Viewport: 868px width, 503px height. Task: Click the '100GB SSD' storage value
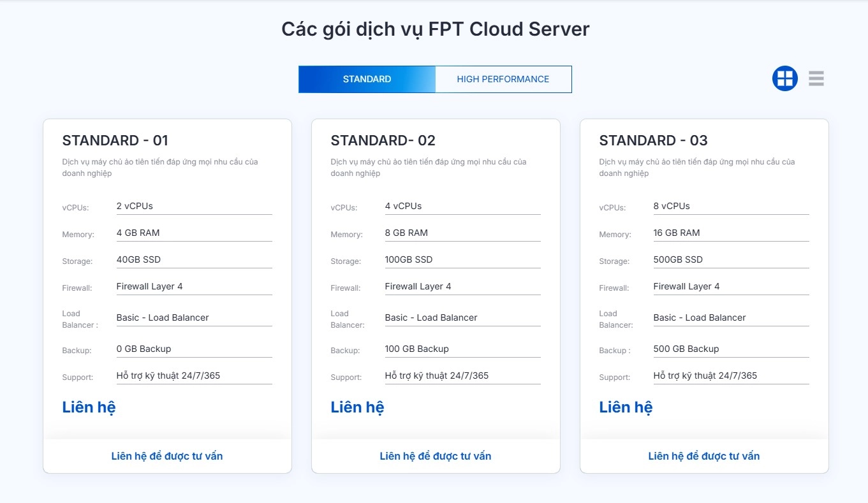(409, 259)
